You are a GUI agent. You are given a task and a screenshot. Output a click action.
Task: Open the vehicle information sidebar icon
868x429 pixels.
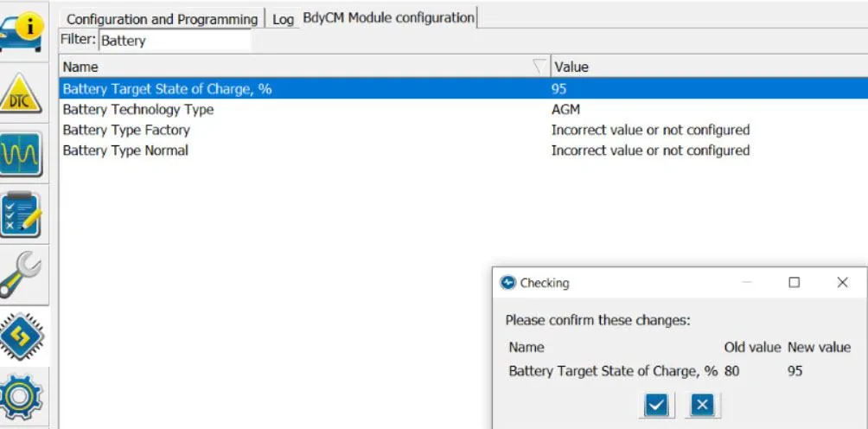tap(21, 32)
